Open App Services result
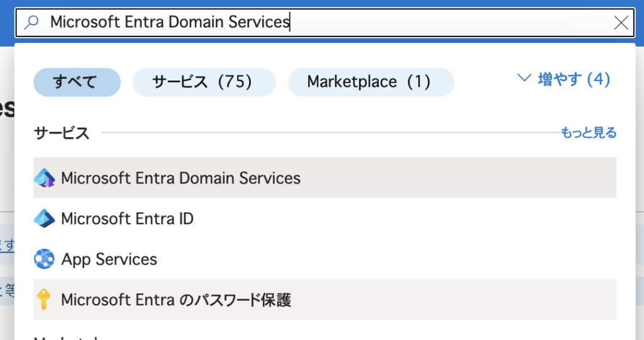 [x=325, y=259]
